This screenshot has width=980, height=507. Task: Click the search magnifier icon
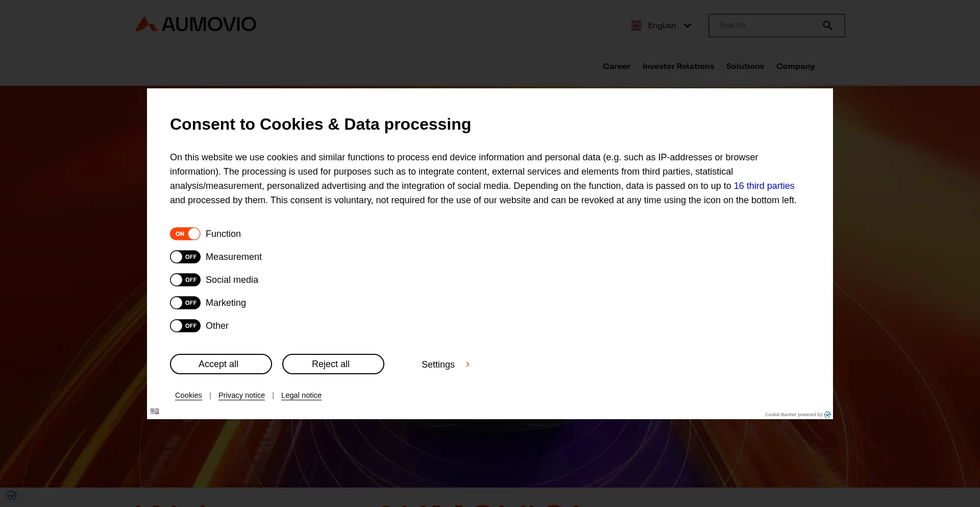tap(827, 26)
